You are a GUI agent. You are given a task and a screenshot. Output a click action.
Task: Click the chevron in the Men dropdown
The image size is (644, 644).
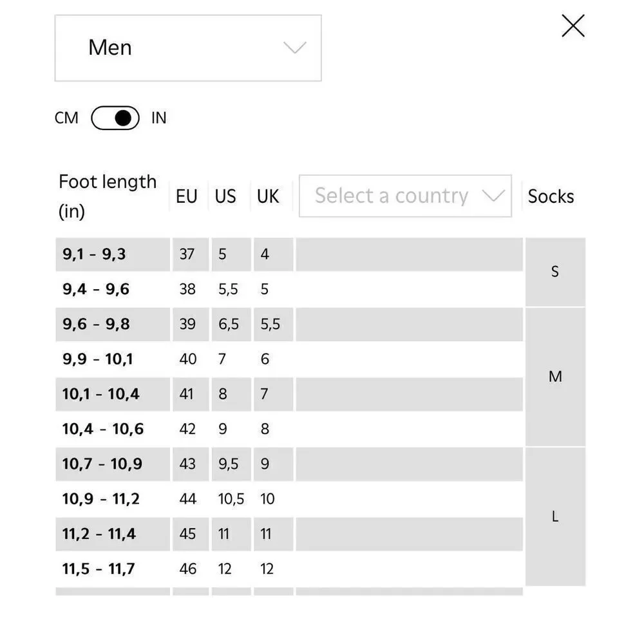coord(295,48)
